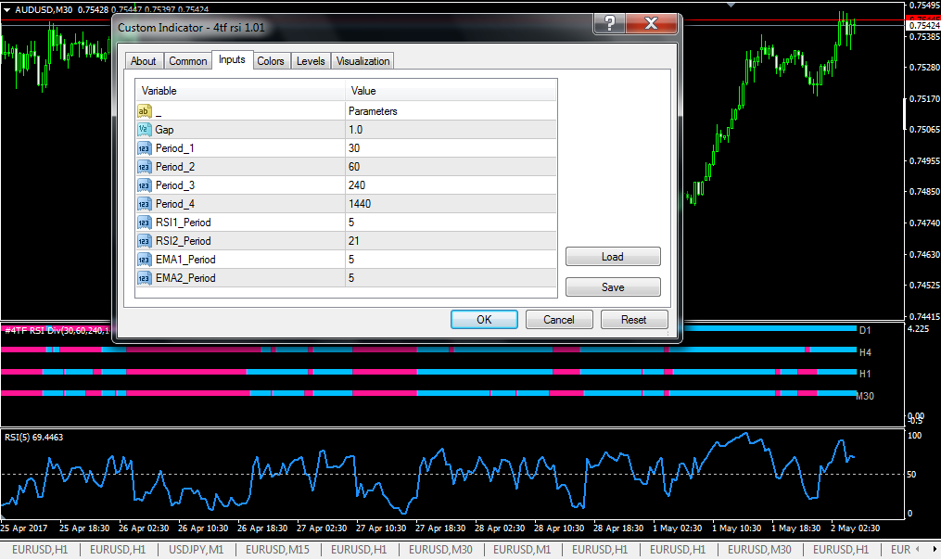The image size is (941, 560).
Task: Click the question mark help button
Action: pos(609,23)
